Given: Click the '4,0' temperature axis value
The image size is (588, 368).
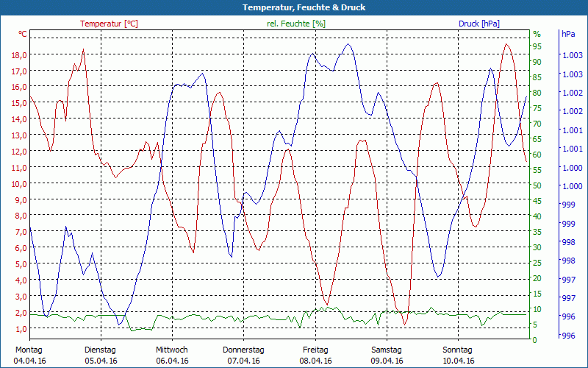Looking at the screenshot, I should [x=21, y=280].
